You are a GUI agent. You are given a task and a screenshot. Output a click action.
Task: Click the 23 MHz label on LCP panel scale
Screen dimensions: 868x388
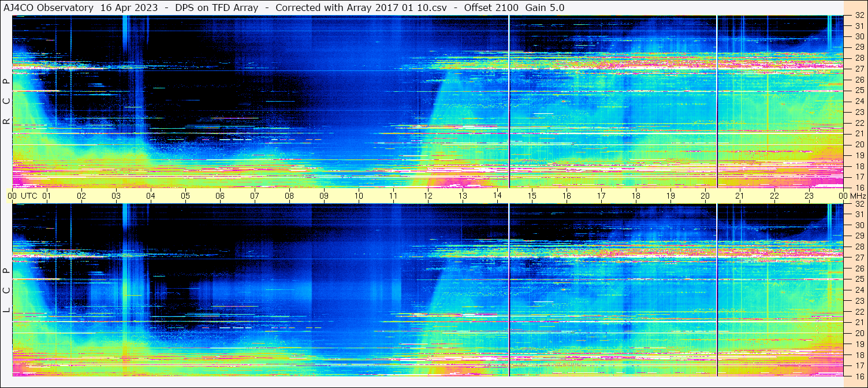tap(859, 301)
